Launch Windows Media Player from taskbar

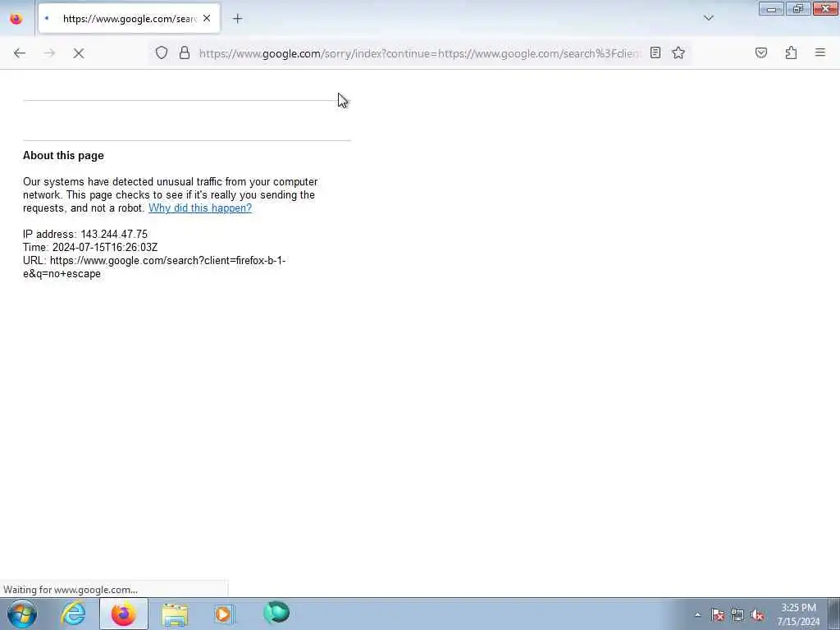coord(224,614)
